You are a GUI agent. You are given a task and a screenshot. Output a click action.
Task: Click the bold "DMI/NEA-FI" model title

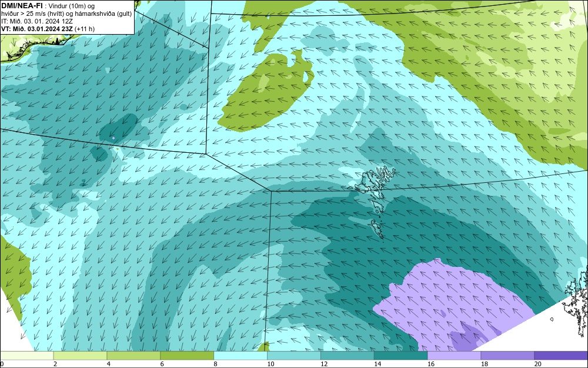click(x=22, y=6)
